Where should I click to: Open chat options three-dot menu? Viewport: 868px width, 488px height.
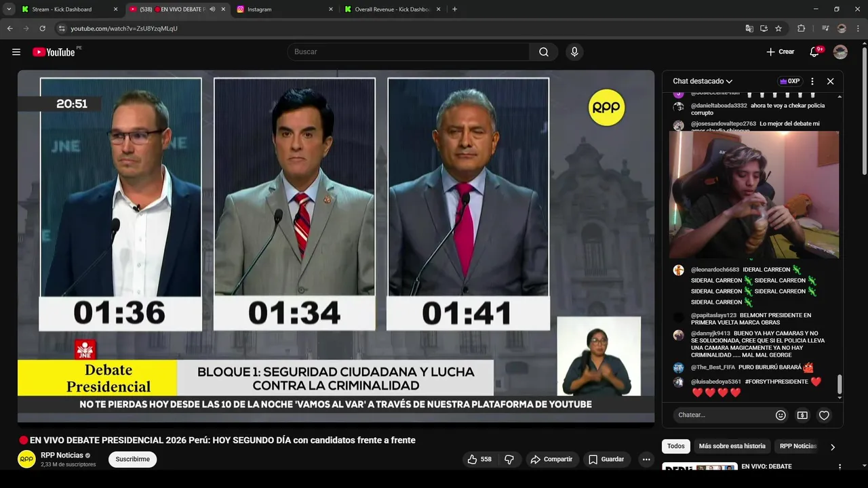click(x=812, y=81)
